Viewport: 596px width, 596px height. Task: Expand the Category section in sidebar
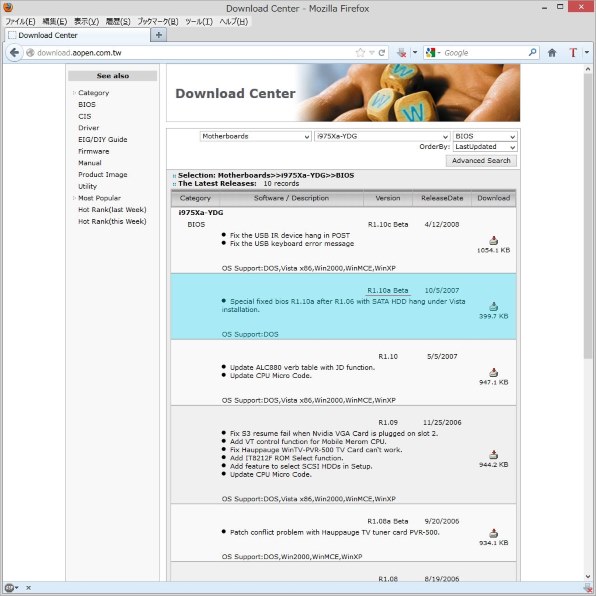[x=74, y=93]
